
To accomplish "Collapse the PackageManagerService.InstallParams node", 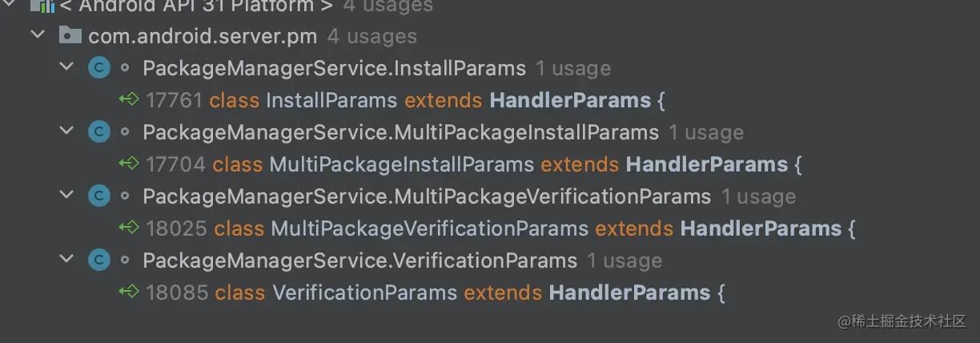I will 66,68.
